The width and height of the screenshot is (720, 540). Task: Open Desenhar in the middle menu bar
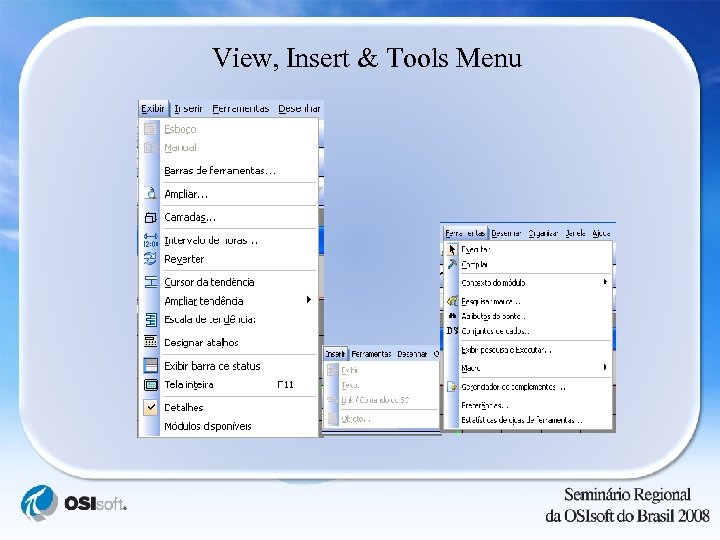pyautogui.click(x=412, y=354)
